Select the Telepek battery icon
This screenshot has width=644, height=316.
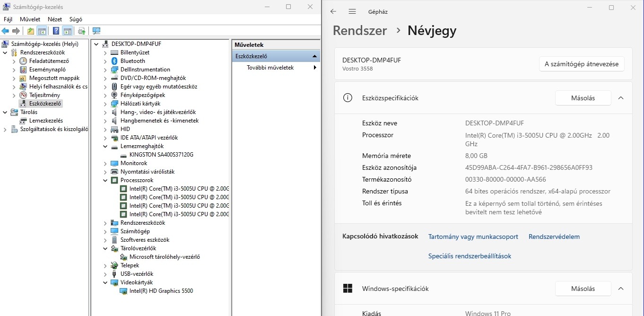pos(114,265)
